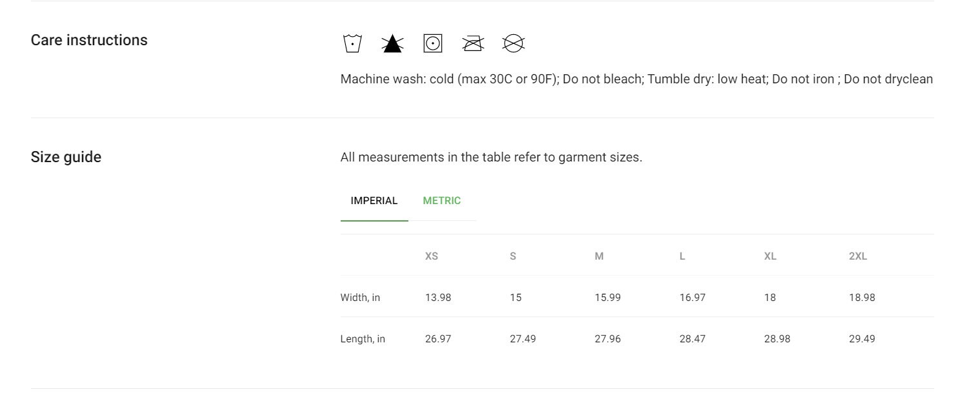The width and height of the screenshot is (980, 394).
Task: Switch to the METRIC tab
Action: [442, 201]
